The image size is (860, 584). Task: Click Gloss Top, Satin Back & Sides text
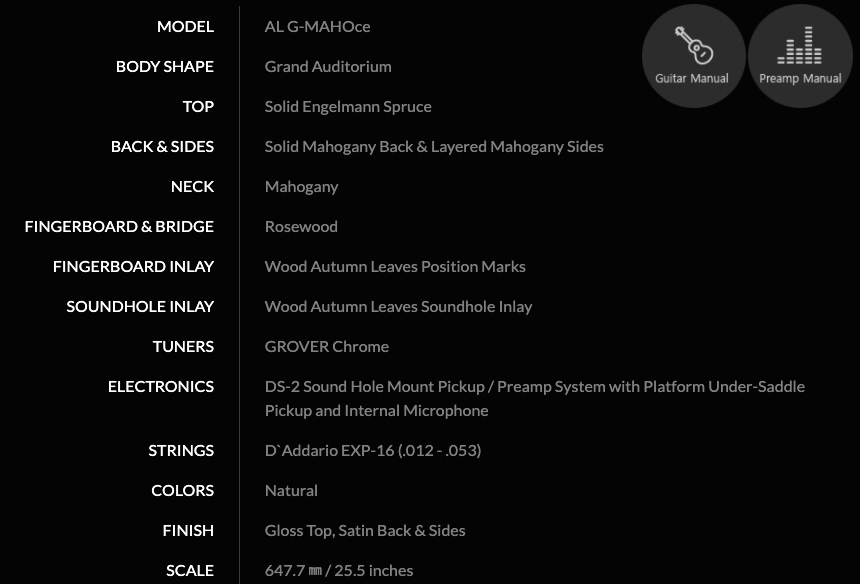(365, 530)
